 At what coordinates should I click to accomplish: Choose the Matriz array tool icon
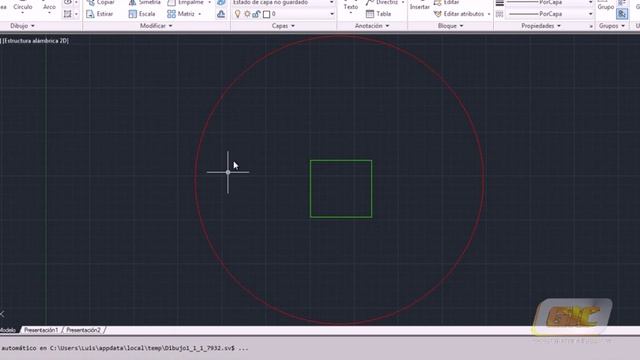coord(171,14)
